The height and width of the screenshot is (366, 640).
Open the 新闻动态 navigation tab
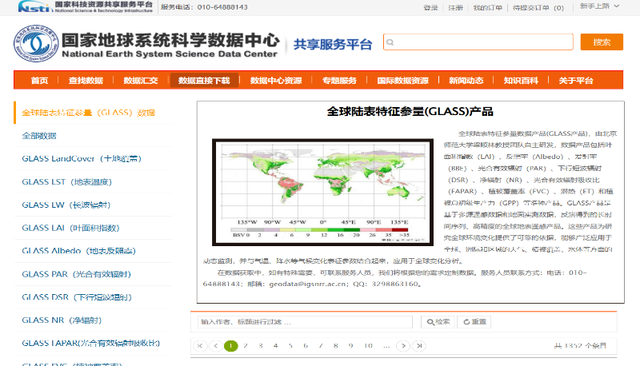[x=466, y=80]
